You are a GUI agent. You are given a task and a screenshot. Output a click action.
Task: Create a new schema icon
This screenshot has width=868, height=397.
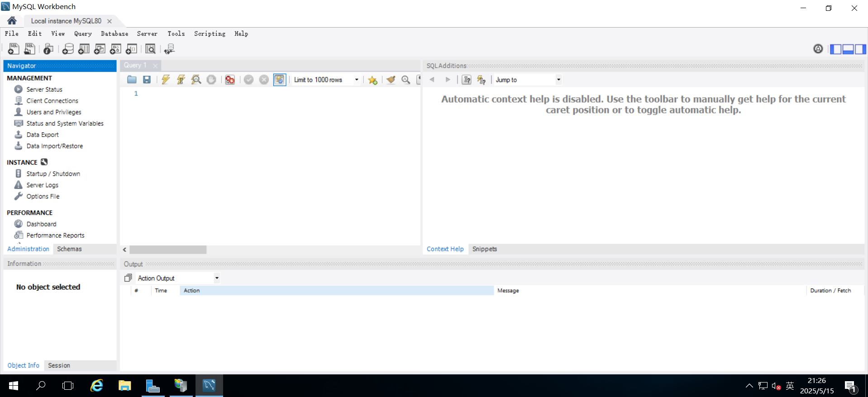pos(68,49)
